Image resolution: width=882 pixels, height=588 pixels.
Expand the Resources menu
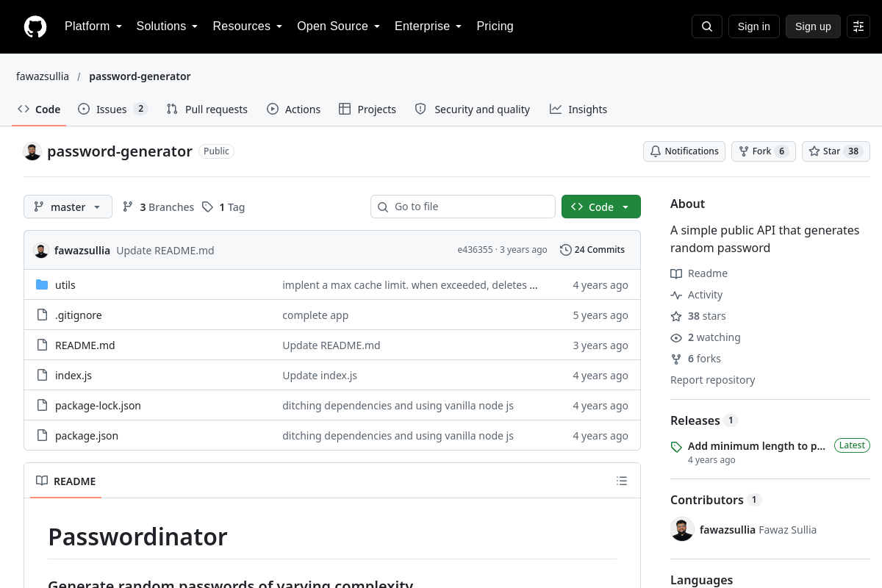pyautogui.click(x=248, y=26)
